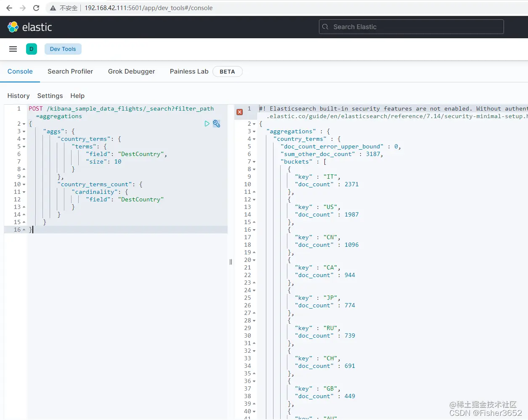Viewport: 528px width, 420px height.
Task: Fold the CH bucket at response line 32
Action: tap(254, 351)
